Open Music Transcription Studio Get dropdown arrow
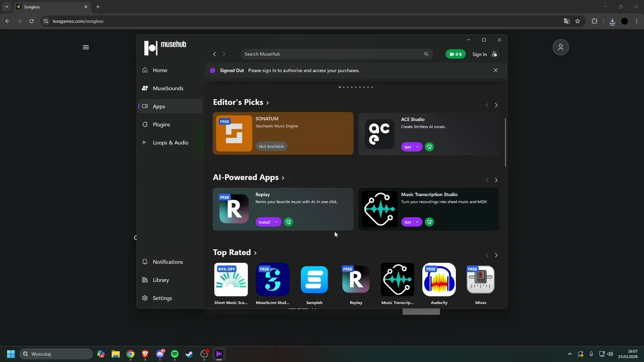Image resolution: width=644 pixels, height=362 pixels. [417, 222]
